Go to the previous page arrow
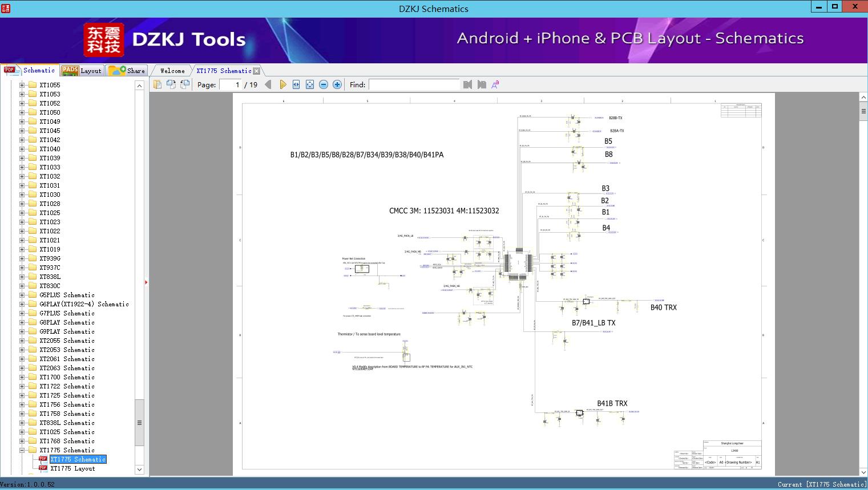 268,84
